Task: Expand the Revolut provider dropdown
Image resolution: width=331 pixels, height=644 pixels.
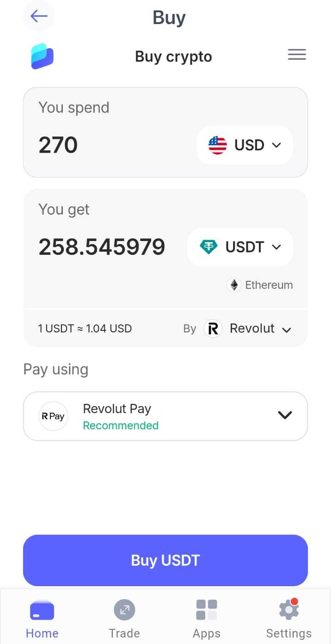Action: pos(286,330)
